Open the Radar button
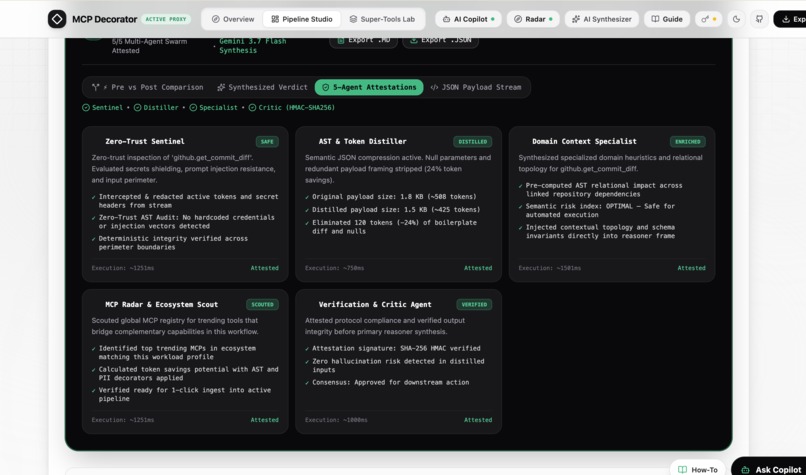806x475 pixels. click(533, 19)
